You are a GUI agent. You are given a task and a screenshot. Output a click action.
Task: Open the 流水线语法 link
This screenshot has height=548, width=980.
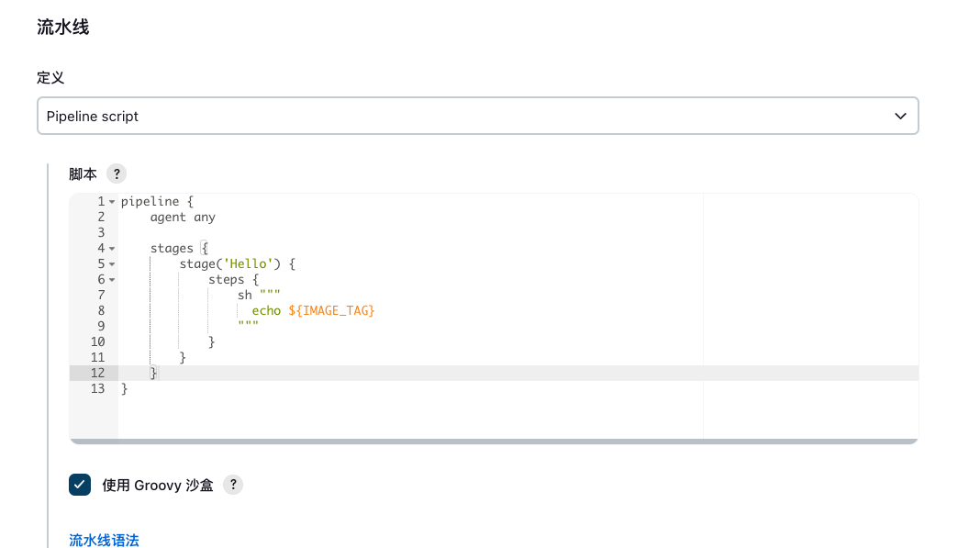coord(104,540)
